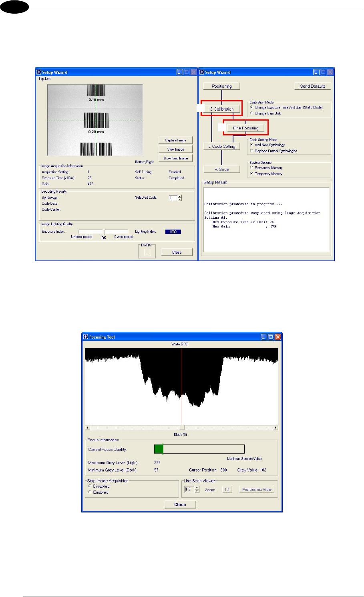Click the TX/RX indicator box
Screen dimensions: 364x597
click(147, 252)
